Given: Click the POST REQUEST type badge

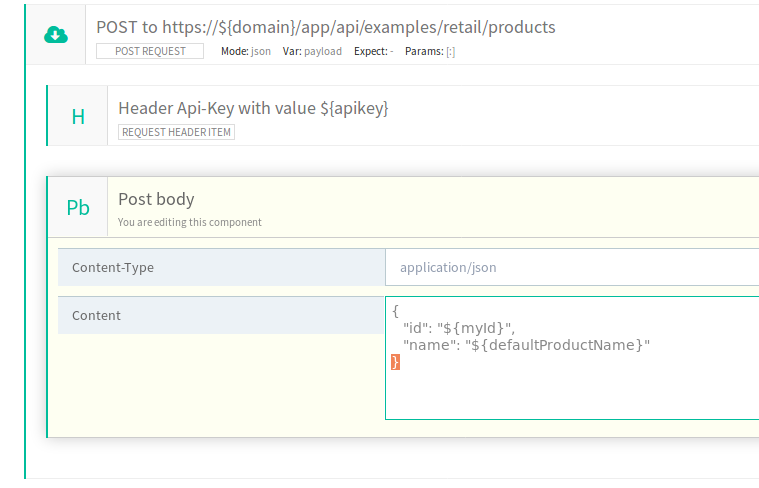Looking at the screenshot, I should [150, 51].
